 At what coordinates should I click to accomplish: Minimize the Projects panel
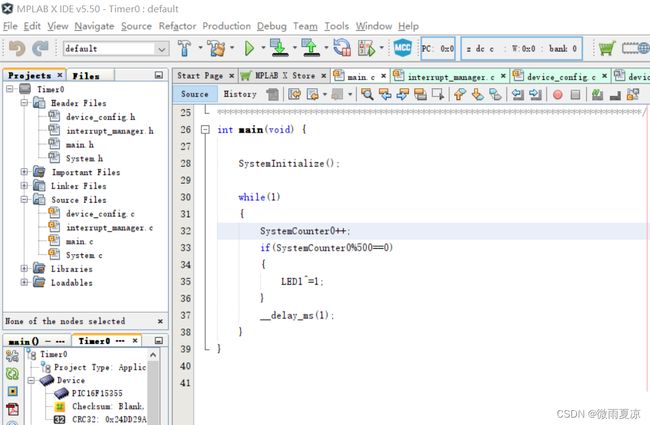pyautogui.click(x=159, y=75)
